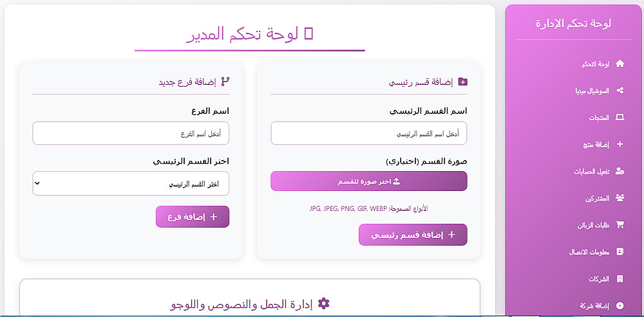The image size is (644, 317).
Task: Select the المنتجات sidebar menu label
Action: tap(598, 118)
